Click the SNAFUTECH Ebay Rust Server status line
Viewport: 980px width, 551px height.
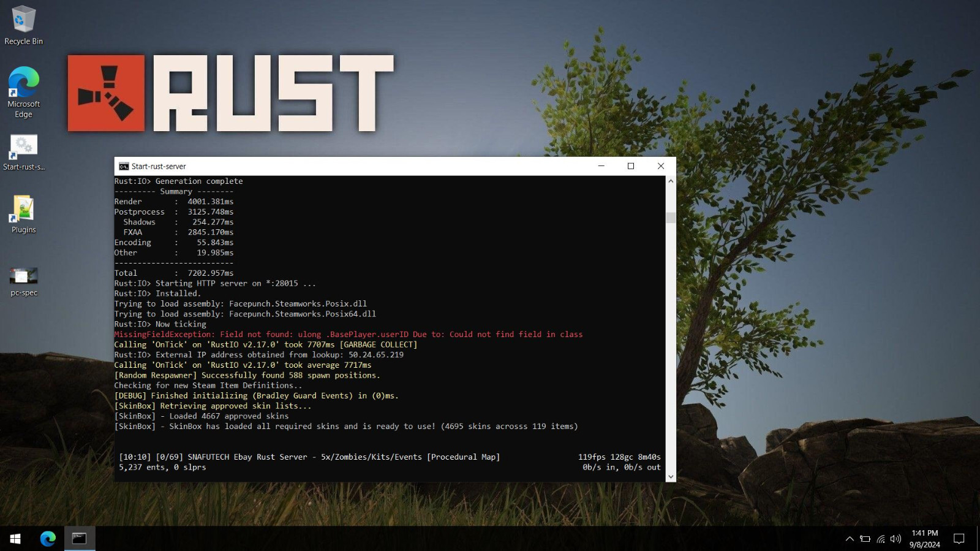coord(309,457)
